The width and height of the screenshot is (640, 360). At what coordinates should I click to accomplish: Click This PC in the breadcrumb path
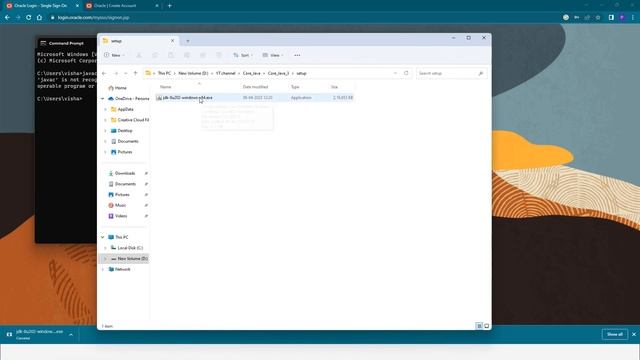point(164,73)
